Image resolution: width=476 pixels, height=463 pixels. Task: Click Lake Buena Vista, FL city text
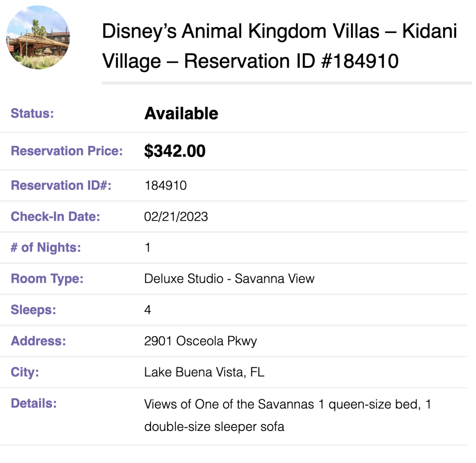click(205, 372)
